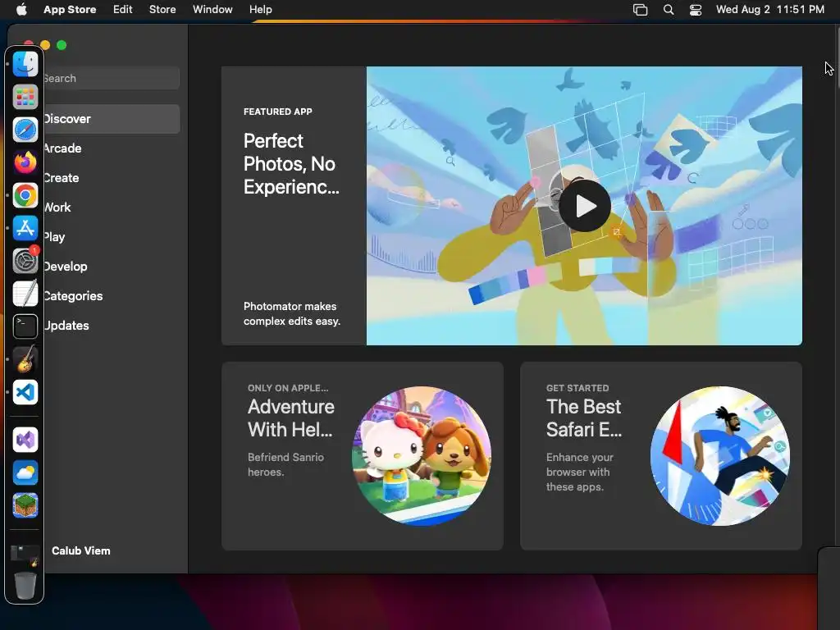
Task: Open Launchpad in the dock
Action: click(x=25, y=97)
